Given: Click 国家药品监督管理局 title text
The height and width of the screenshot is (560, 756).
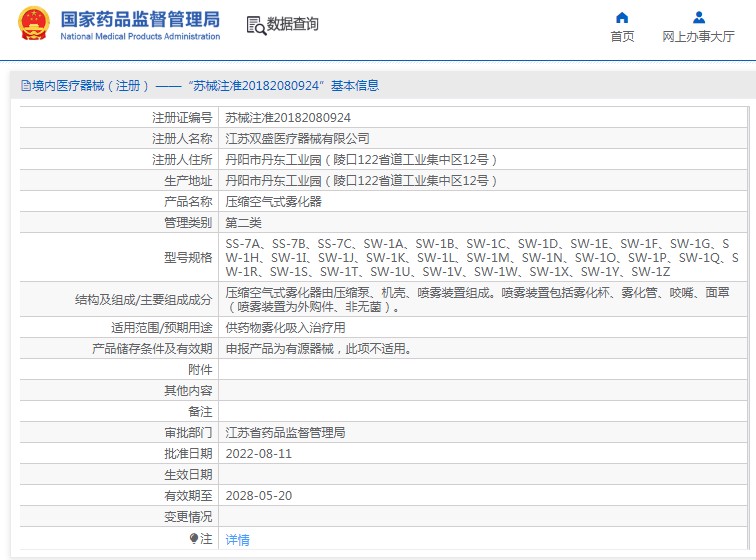Looking at the screenshot, I should tap(140, 19).
